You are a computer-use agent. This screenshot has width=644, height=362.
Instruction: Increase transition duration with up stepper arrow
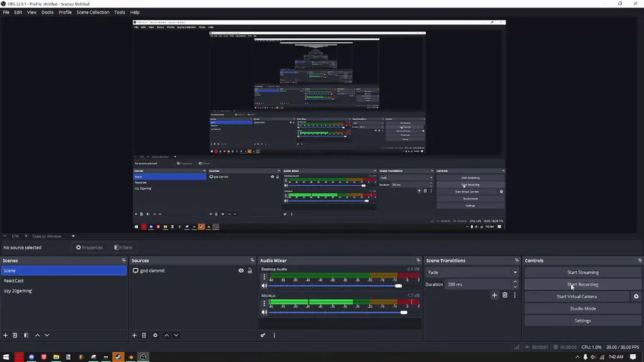[515, 282]
